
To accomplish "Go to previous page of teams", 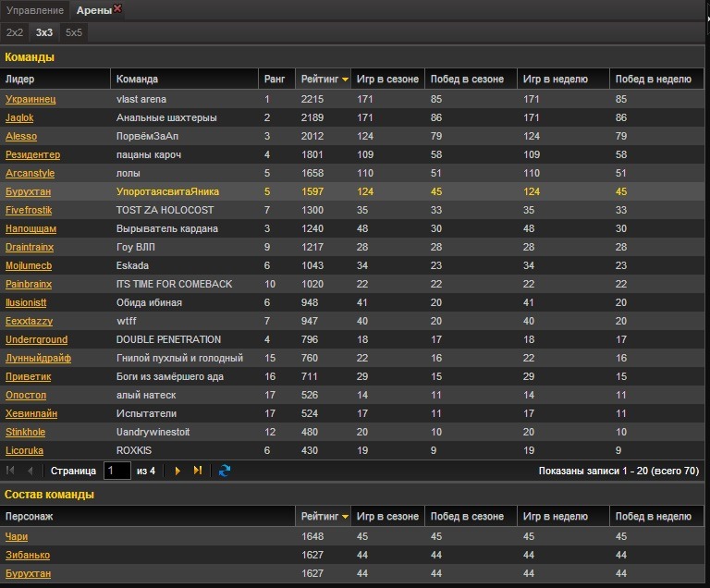I will coord(30,471).
